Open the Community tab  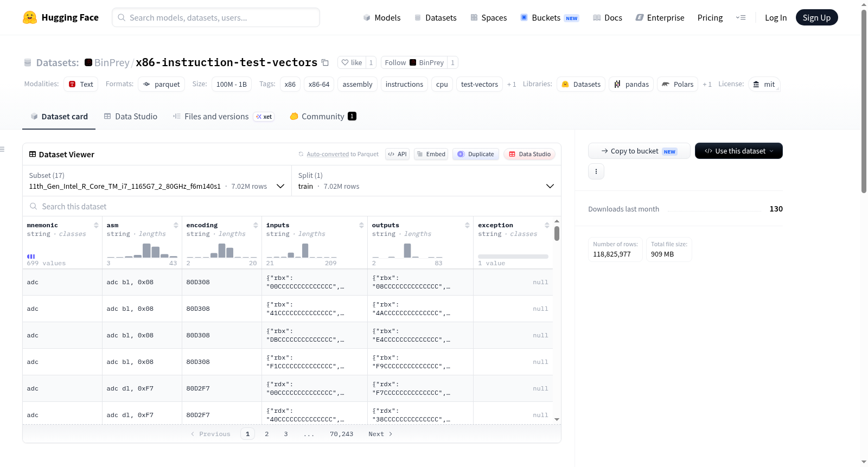point(323,116)
